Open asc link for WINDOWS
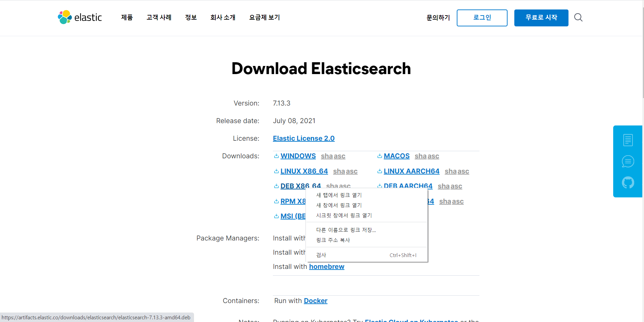 (340, 156)
